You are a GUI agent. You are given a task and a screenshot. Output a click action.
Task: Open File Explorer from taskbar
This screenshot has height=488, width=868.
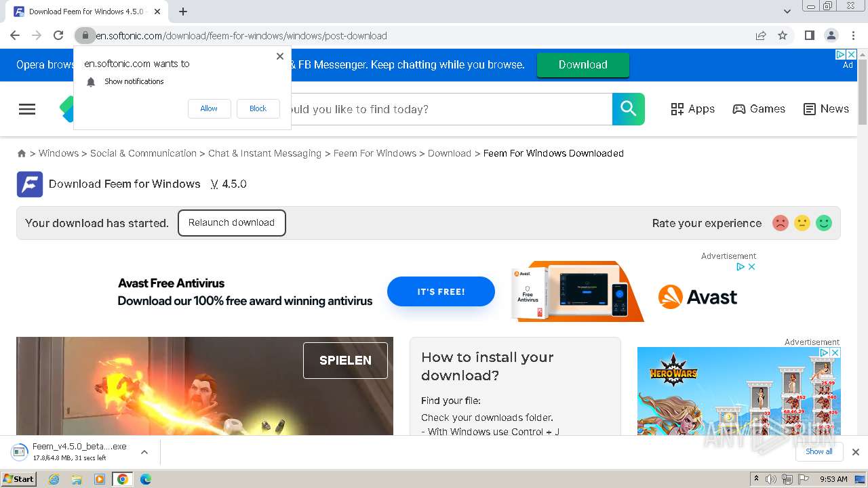[77, 479]
